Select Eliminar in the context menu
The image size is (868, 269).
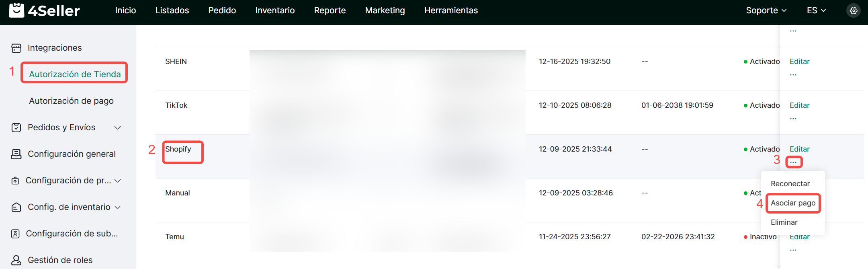784,222
